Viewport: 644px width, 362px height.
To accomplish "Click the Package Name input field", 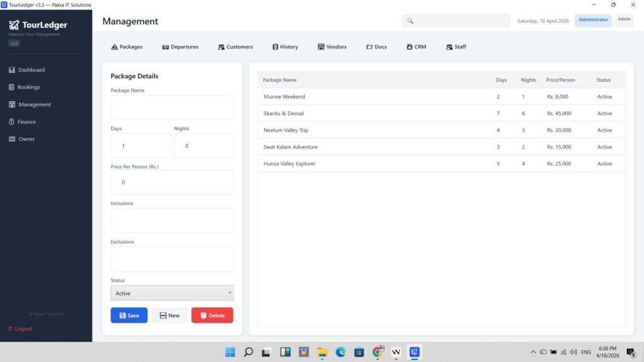I will click(x=172, y=107).
